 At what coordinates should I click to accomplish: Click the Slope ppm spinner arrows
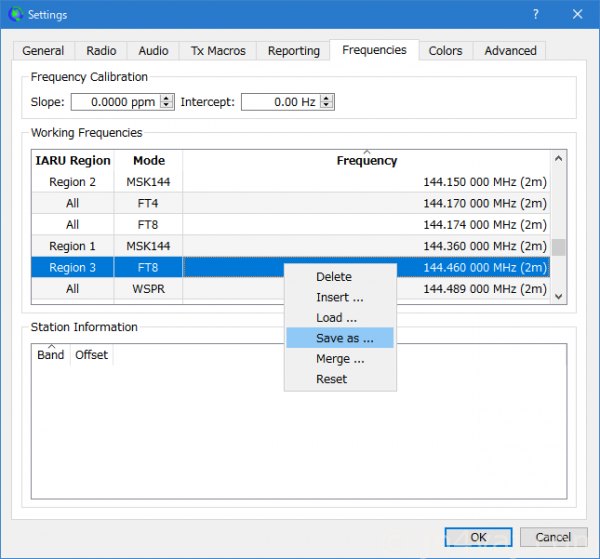coord(167,102)
